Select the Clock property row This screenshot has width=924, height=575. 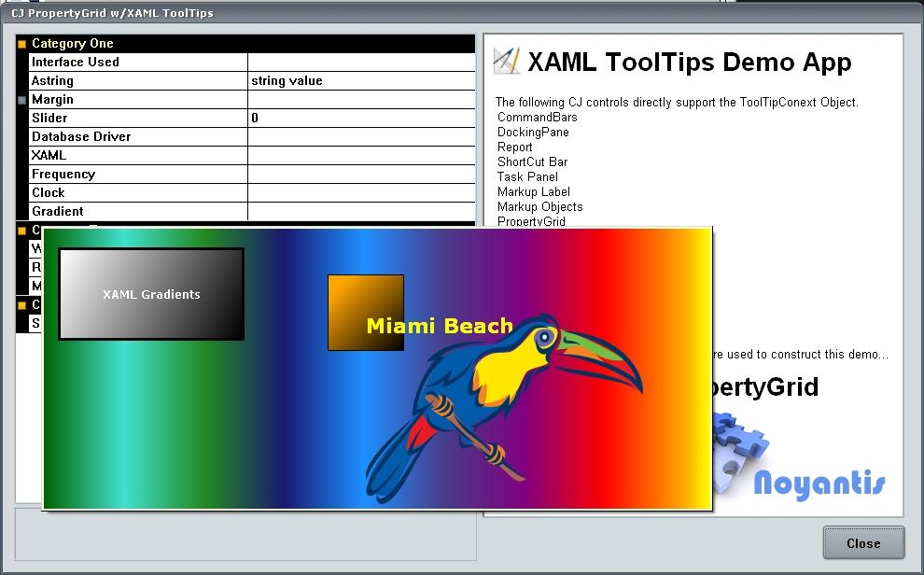click(138, 193)
